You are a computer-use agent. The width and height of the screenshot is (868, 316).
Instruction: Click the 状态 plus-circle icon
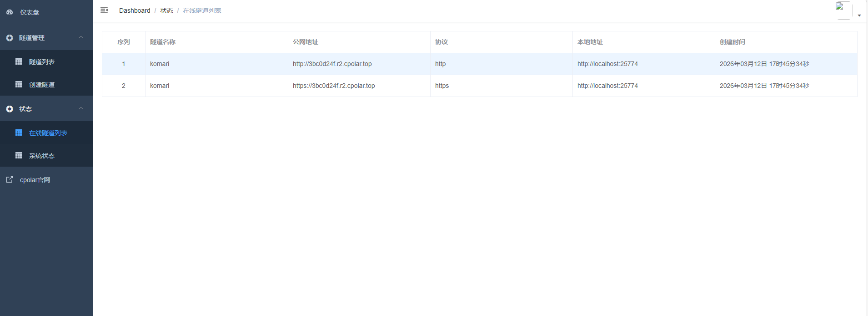click(10, 109)
